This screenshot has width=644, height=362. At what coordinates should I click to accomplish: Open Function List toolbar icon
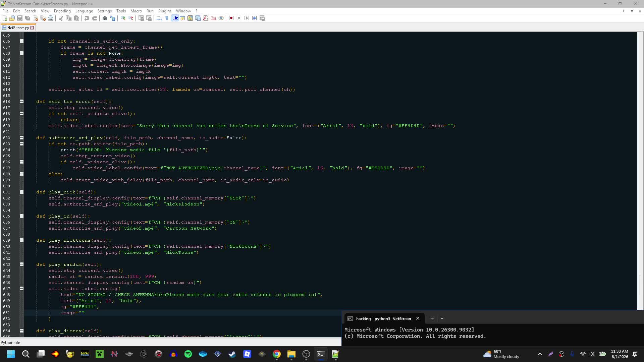[x=206, y=18]
